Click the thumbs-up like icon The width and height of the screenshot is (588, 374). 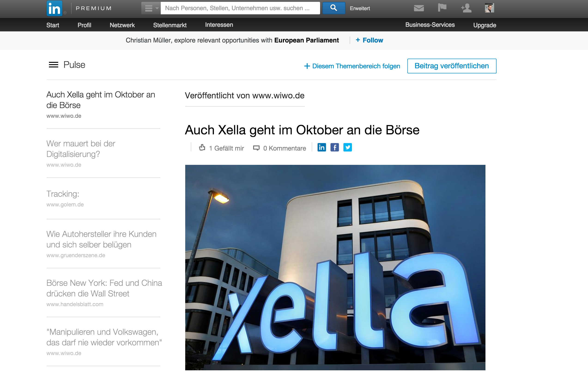pos(202,148)
